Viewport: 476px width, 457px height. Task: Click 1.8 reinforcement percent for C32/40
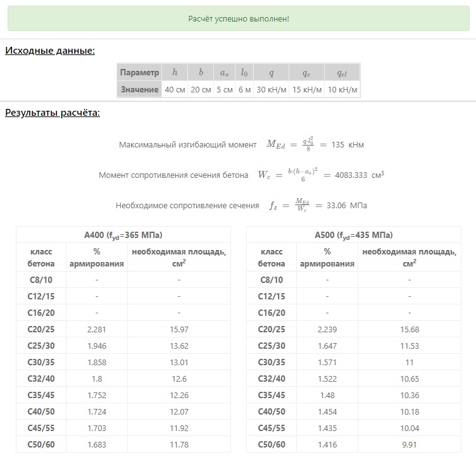click(97, 379)
